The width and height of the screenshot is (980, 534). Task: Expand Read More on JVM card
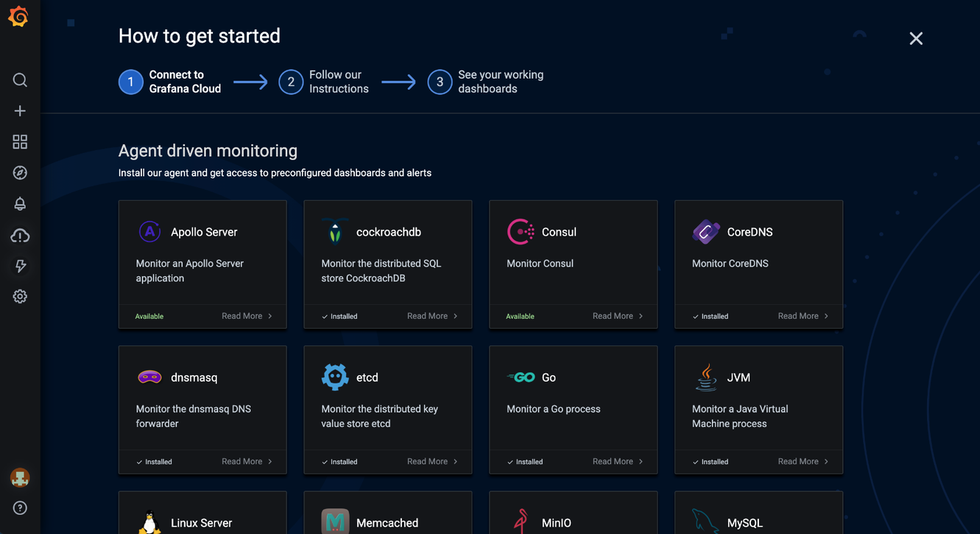(x=803, y=462)
